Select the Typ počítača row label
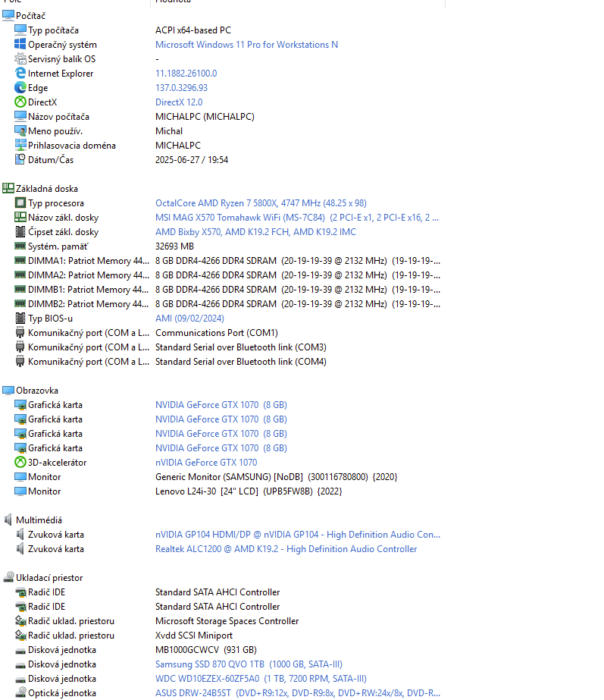Viewport: 604px width, 700px height. 53,30
